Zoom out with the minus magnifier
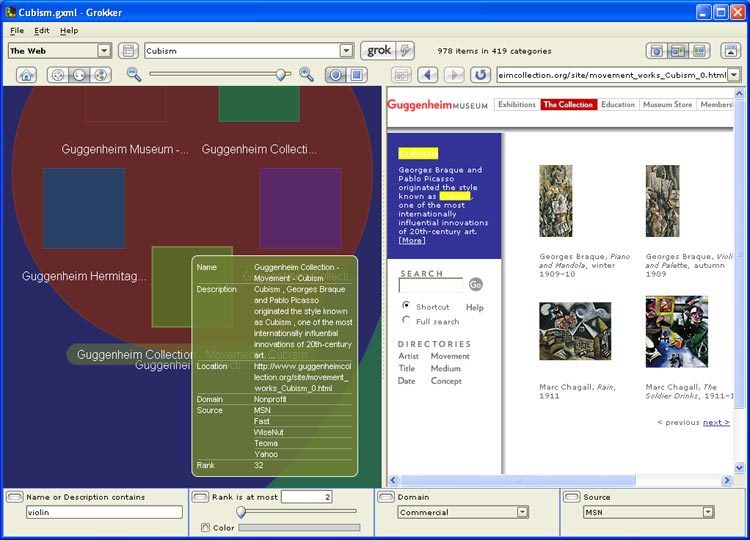This screenshot has width=750, height=540. 134,74
